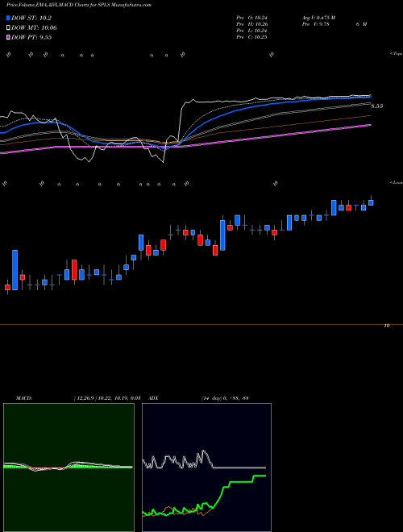Click the 'ADX' panel heading
The image size is (403, 532).
pyautogui.click(x=154, y=398)
